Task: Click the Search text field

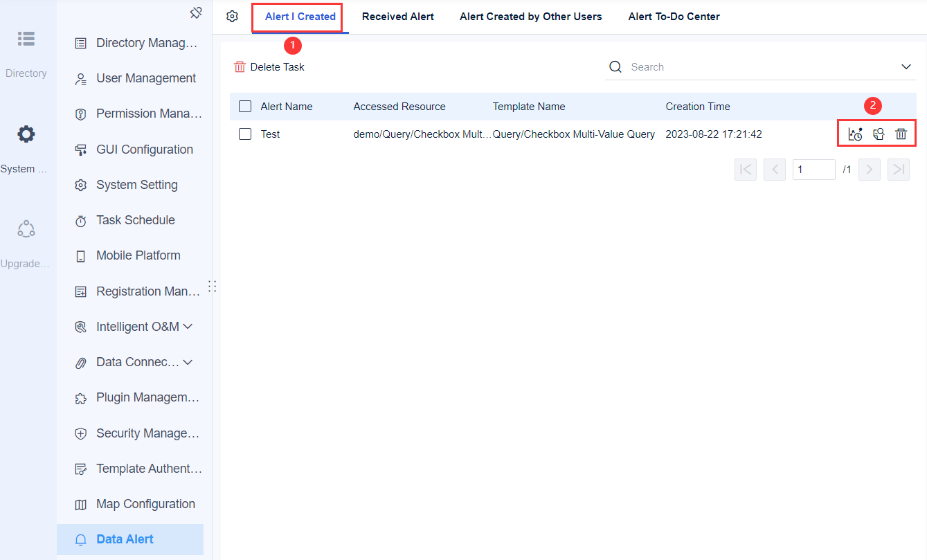Action: click(762, 67)
